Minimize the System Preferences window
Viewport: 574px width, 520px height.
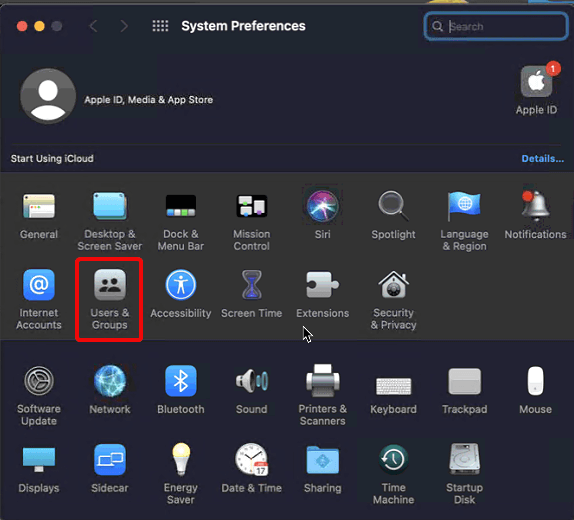(39, 26)
